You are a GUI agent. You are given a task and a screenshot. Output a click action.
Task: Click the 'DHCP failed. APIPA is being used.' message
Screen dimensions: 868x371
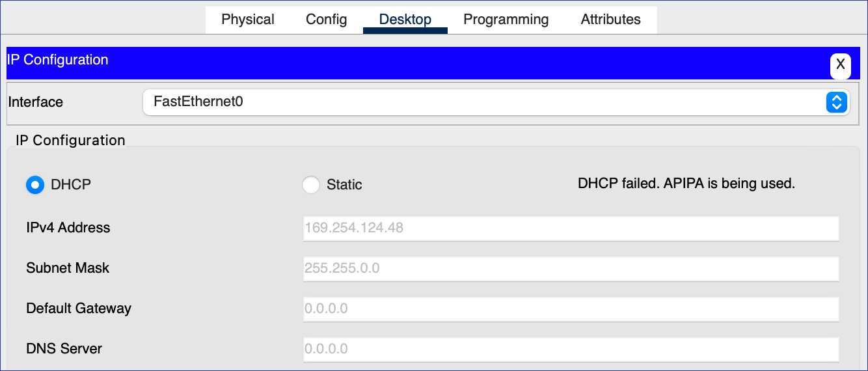pyautogui.click(x=686, y=184)
